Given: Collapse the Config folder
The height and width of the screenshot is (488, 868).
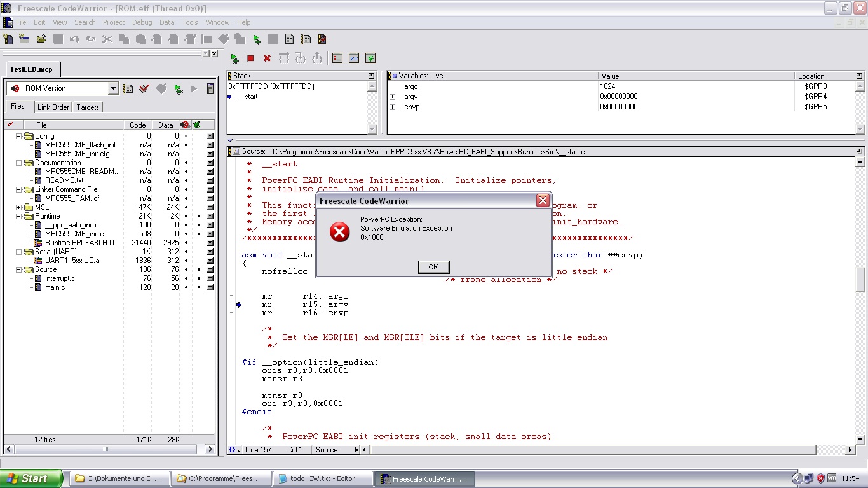Looking at the screenshot, I should pyautogui.click(x=19, y=136).
